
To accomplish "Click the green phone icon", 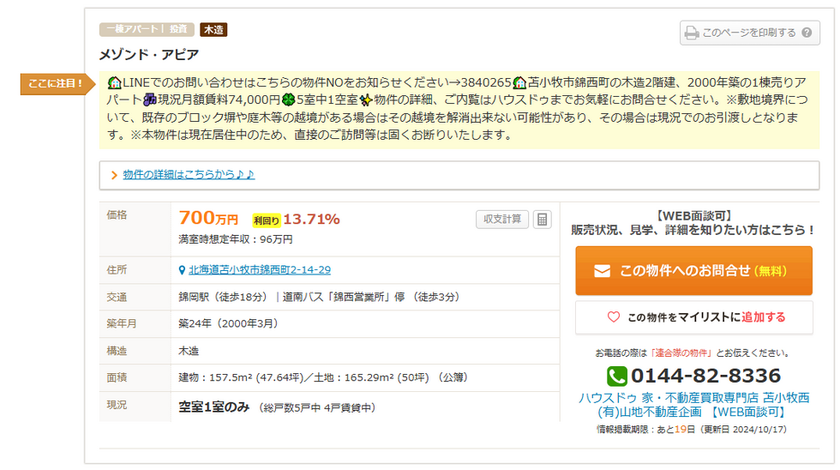I will tap(617, 376).
